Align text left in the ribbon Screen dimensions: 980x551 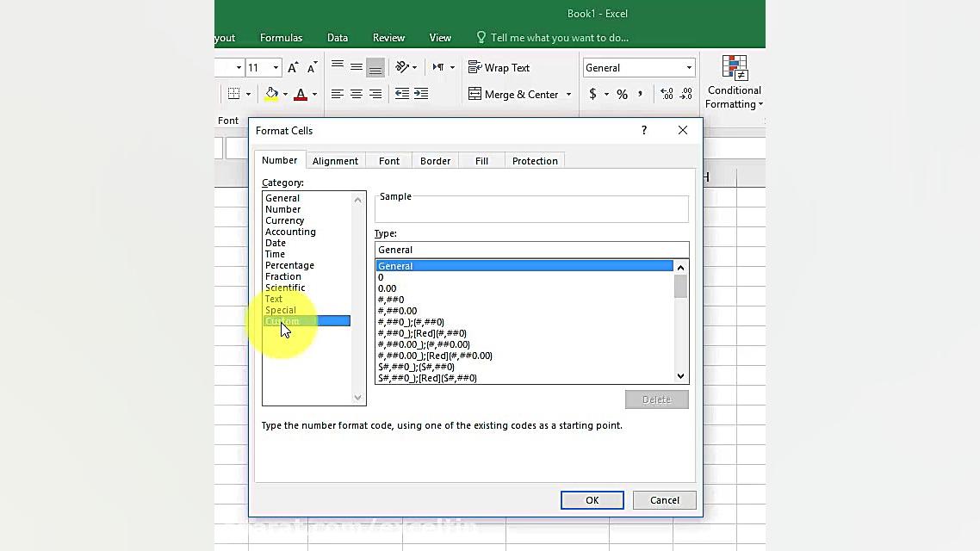pyautogui.click(x=338, y=94)
